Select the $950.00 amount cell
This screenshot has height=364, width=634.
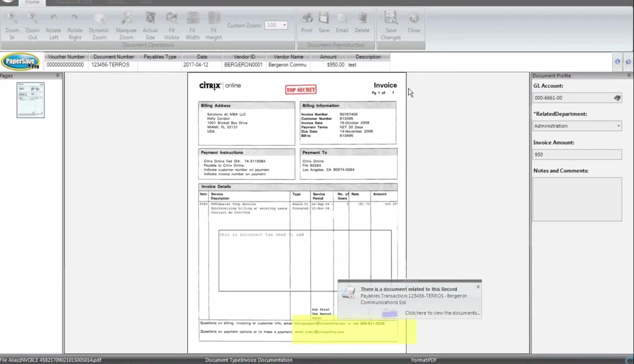pyautogui.click(x=328, y=65)
